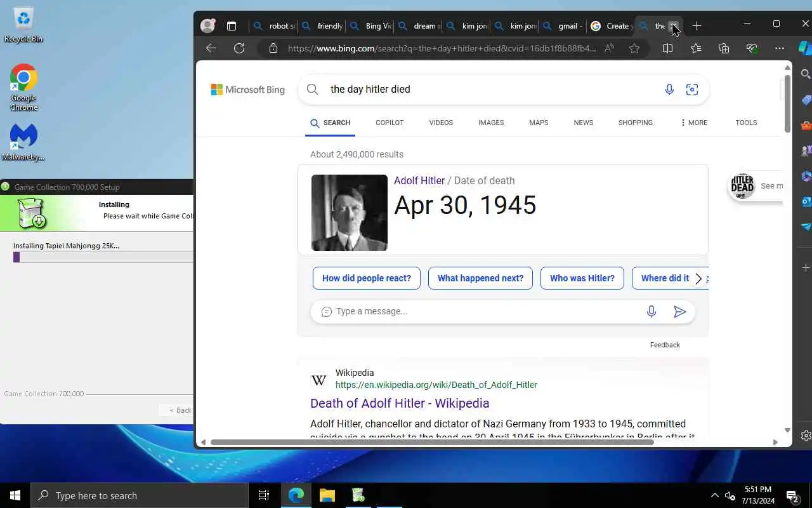
Task: Select the VIDEOS results tab
Action: tap(441, 123)
